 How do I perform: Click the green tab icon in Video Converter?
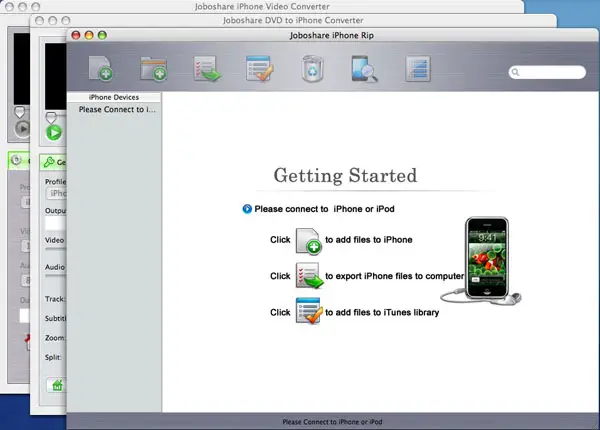tap(16, 160)
